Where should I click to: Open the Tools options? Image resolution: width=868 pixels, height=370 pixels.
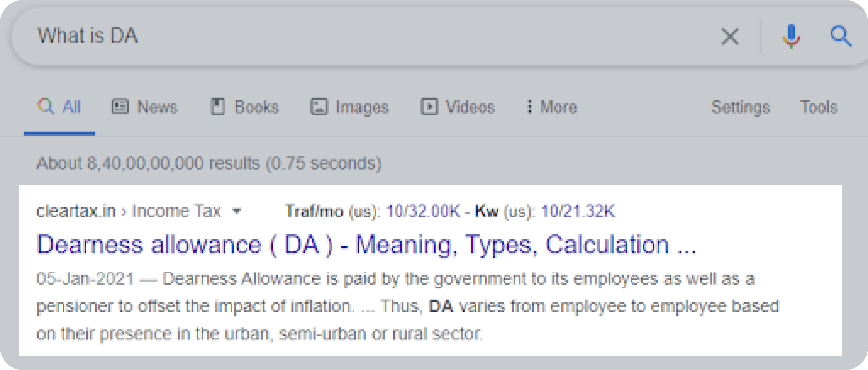click(x=819, y=107)
